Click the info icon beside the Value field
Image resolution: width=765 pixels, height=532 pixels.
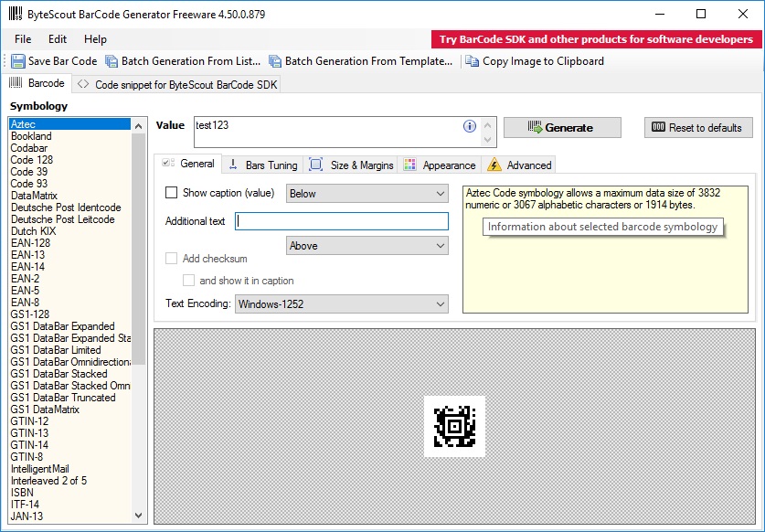(x=469, y=126)
